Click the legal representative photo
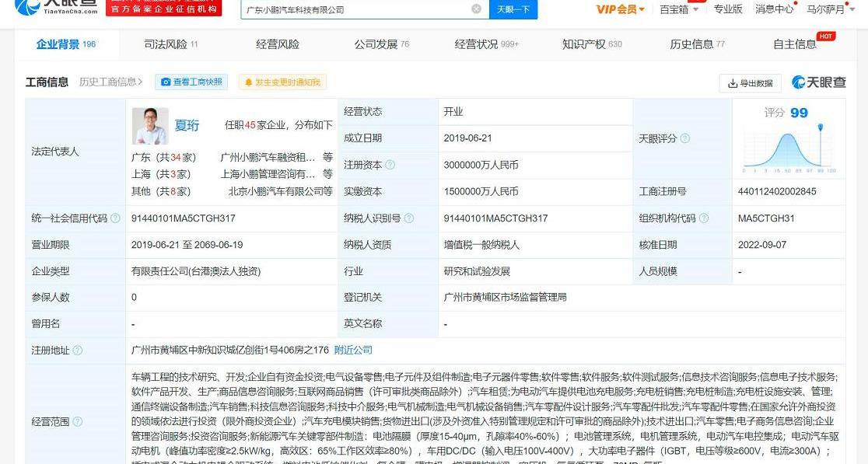 (x=150, y=126)
